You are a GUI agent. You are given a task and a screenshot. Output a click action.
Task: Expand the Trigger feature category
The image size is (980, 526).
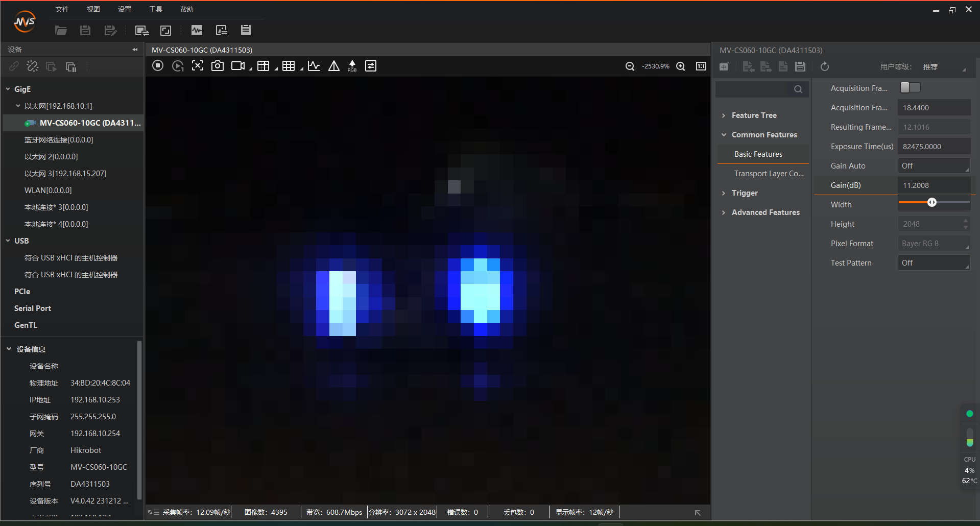coord(745,193)
